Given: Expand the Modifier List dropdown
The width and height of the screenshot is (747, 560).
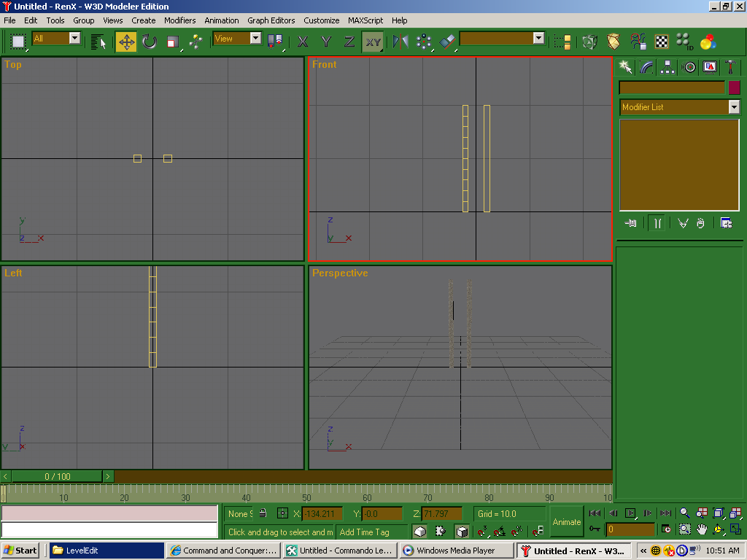Looking at the screenshot, I should (734, 107).
